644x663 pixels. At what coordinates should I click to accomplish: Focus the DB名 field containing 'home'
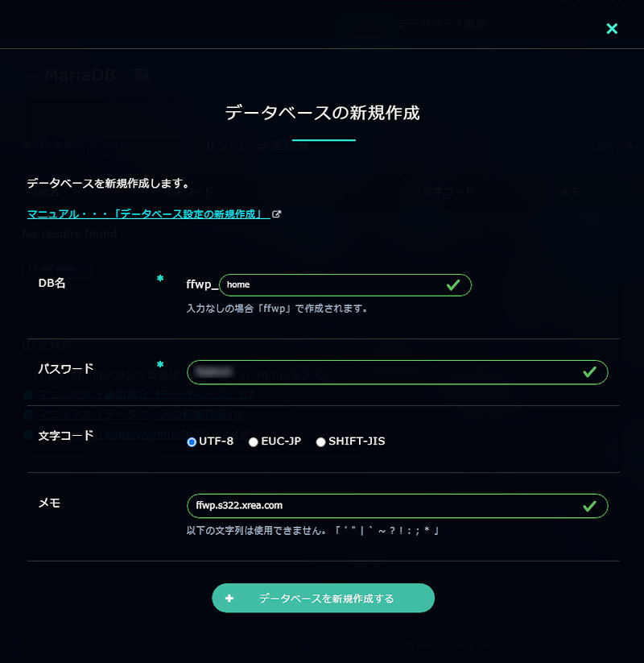click(x=330, y=284)
